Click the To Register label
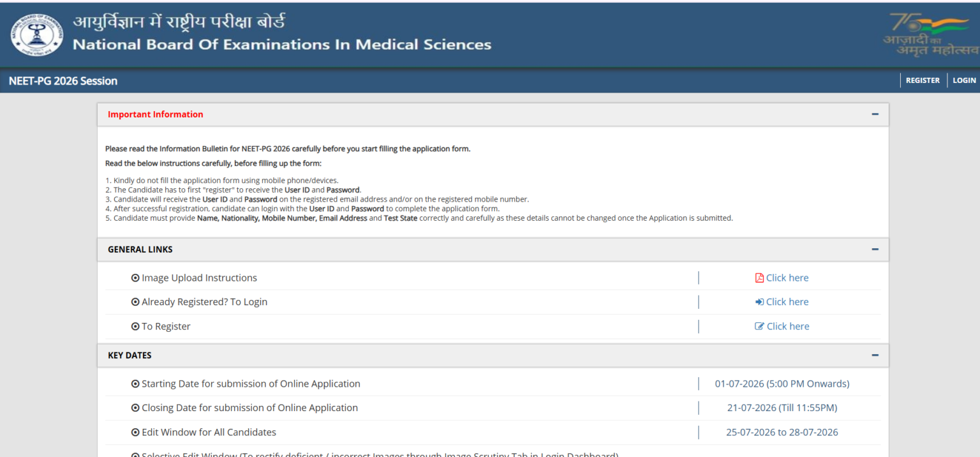Image resolution: width=980 pixels, height=457 pixels. pos(166,326)
